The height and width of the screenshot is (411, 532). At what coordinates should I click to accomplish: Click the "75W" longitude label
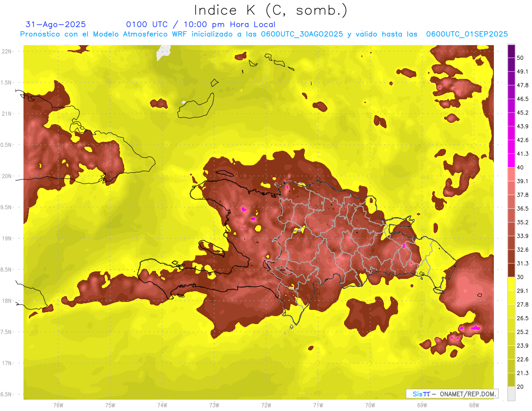point(110,405)
